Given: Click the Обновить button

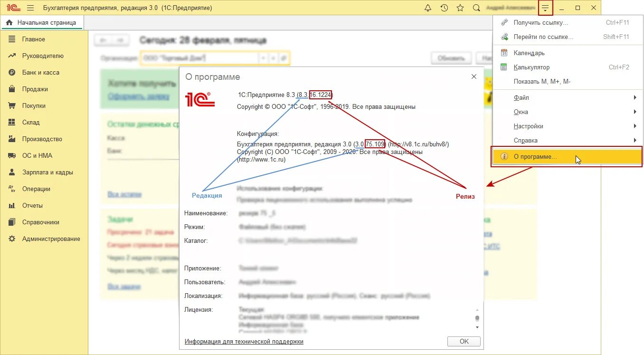Looking at the screenshot, I should tap(451, 58).
